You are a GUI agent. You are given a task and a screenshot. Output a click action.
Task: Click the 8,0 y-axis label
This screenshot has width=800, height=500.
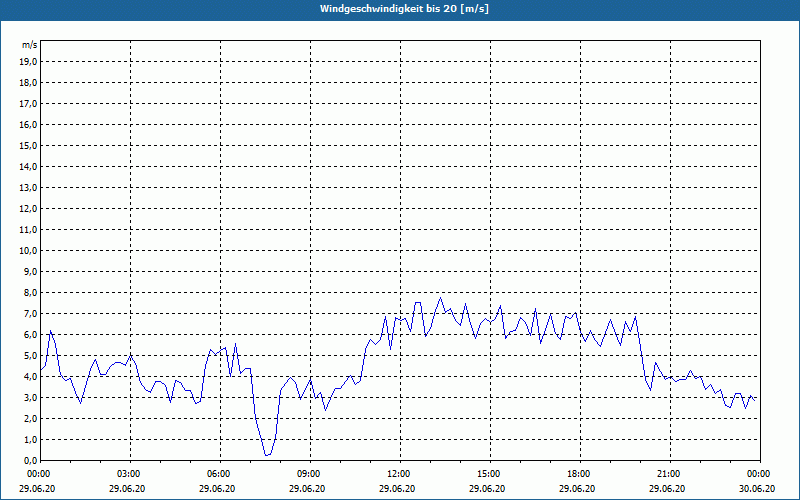pos(30,292)
